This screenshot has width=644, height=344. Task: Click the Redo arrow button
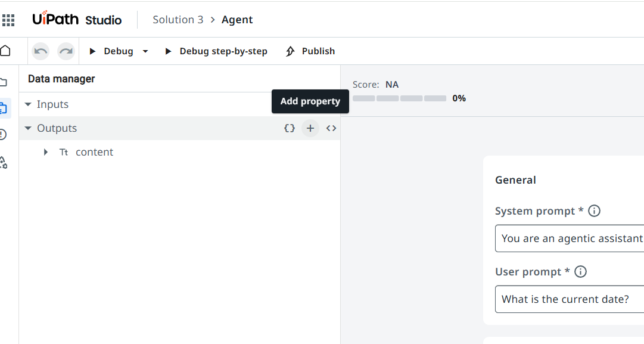66,51
